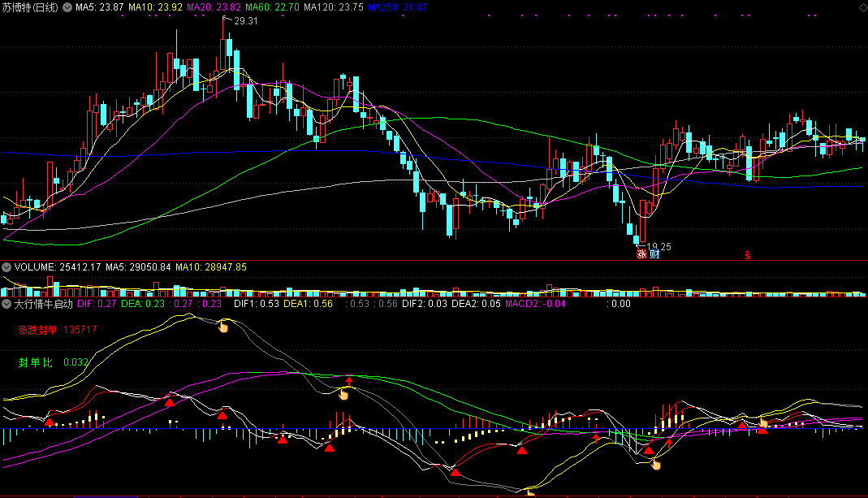Click the first red triangle signal in indicator
The height and width of the screenshot is (498, 868).
point(50,422)
